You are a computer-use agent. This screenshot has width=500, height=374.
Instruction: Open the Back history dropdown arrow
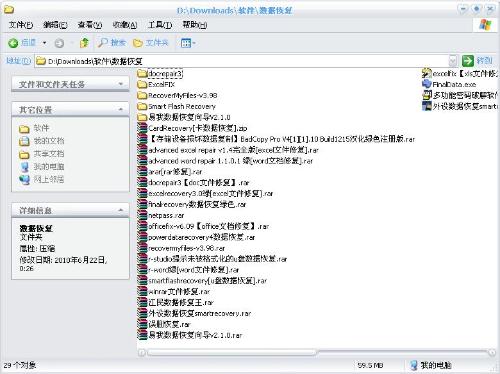pos(44,43)
